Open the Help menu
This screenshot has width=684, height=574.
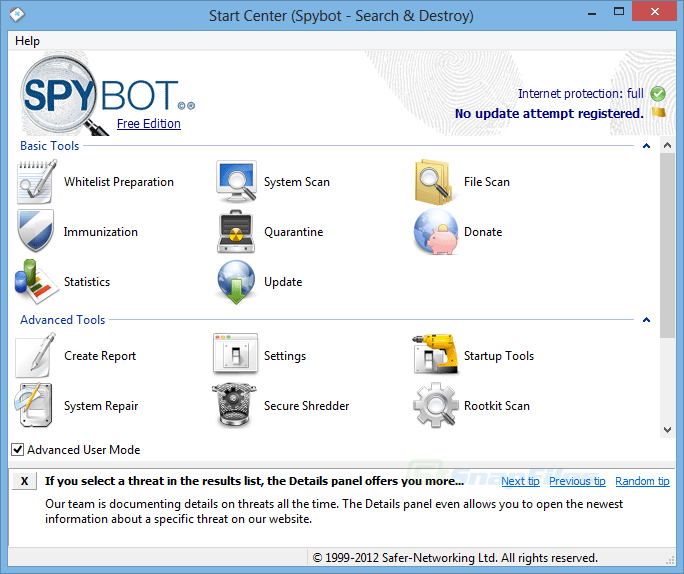pyautogui.click(x=27, y=41)
